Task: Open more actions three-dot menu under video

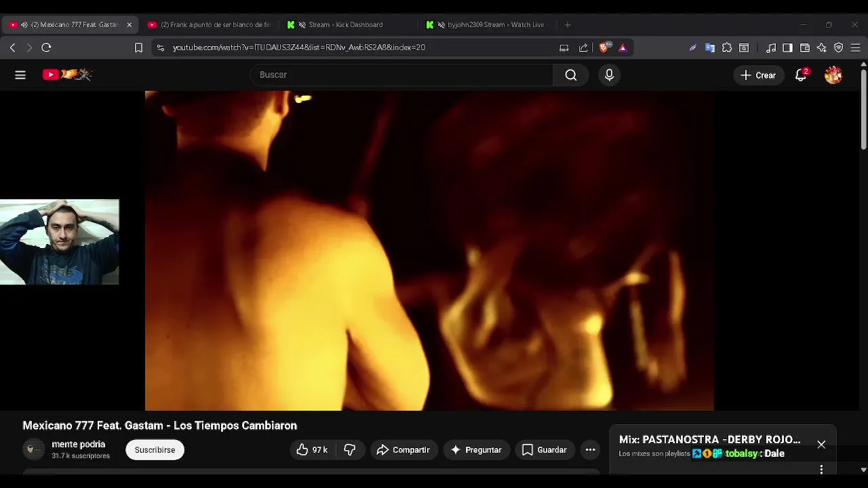Action: click(x=590, y=450)
